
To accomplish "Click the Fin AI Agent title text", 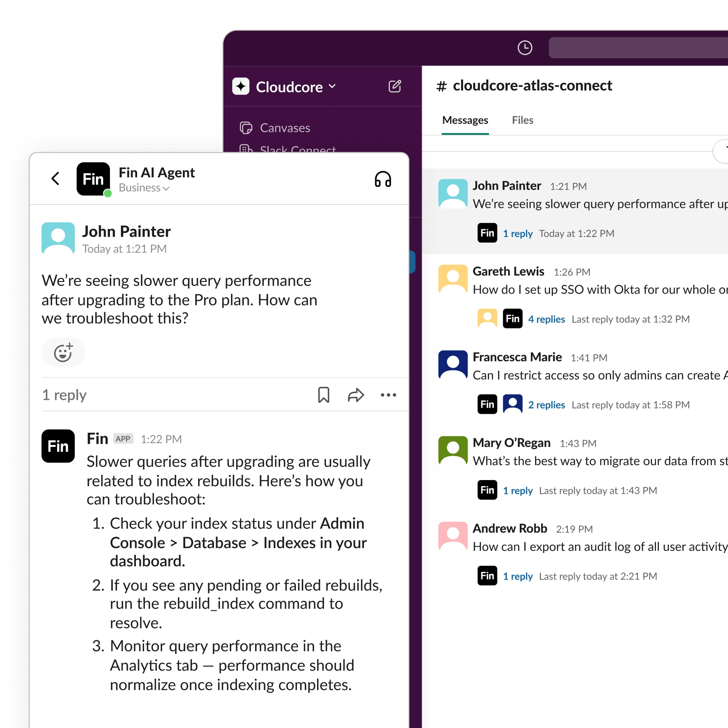I will coord(157,173).
